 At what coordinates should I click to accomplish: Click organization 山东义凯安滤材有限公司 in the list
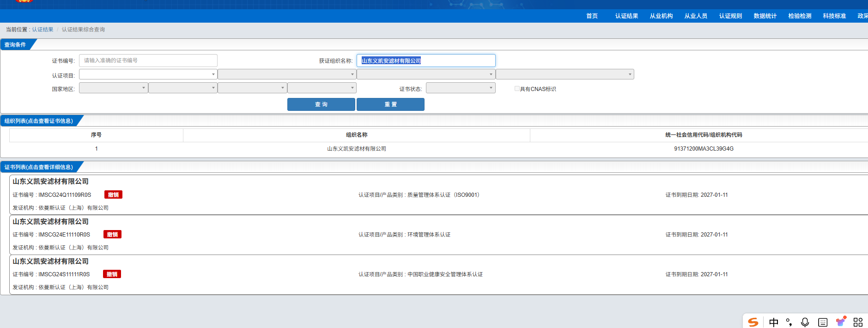(357, 149)
